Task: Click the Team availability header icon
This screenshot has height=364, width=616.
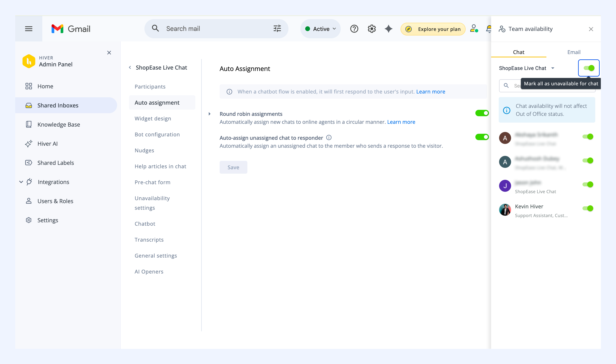Action: click(502, 29)
